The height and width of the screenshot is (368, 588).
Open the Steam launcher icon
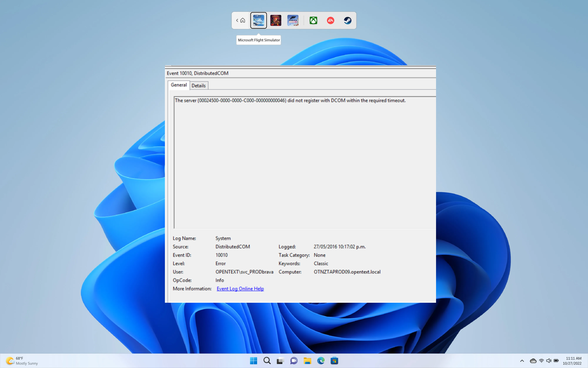pos(348,20)
